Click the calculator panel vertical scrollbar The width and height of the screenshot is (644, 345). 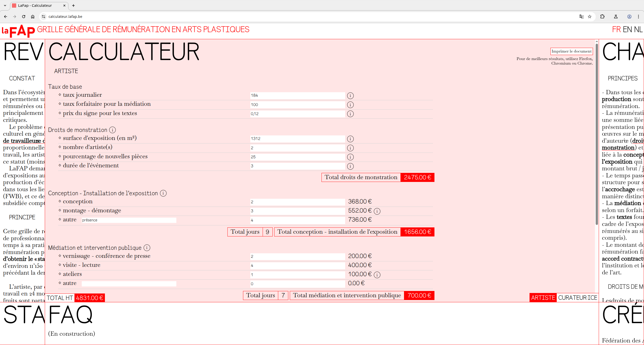[597, 134]
